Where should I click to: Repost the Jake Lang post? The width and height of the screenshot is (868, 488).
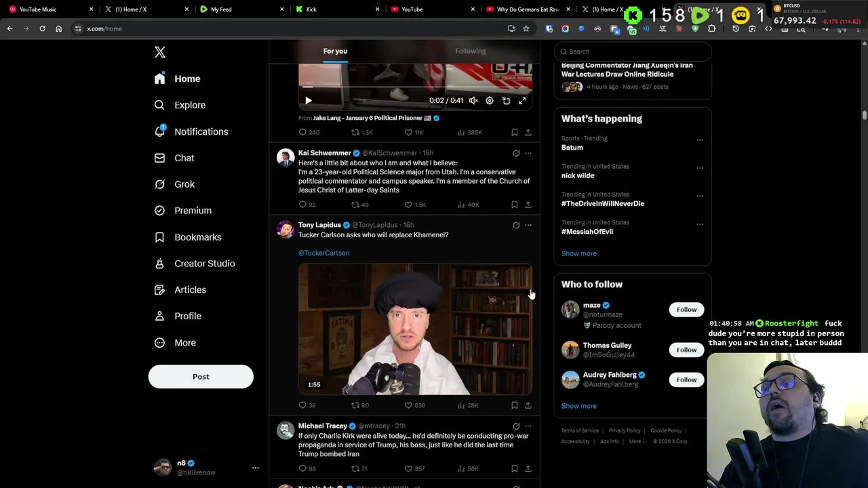[362, 132]
